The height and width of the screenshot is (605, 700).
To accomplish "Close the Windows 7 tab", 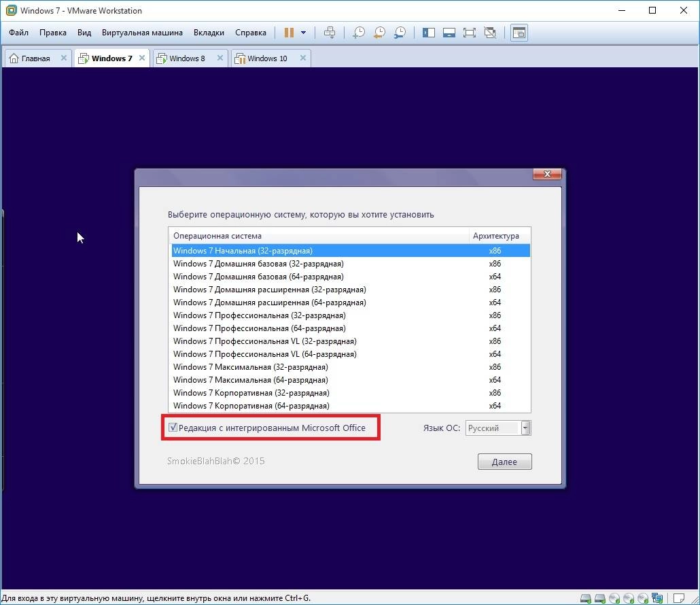I will 142,58.
